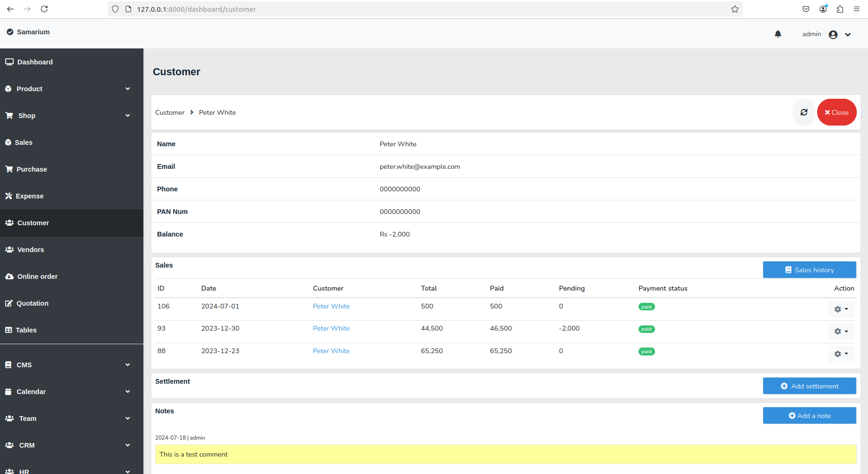Viewport: 868px width, 474px height.
Task: Click the Sales cube icon
Action: point(8,142)
